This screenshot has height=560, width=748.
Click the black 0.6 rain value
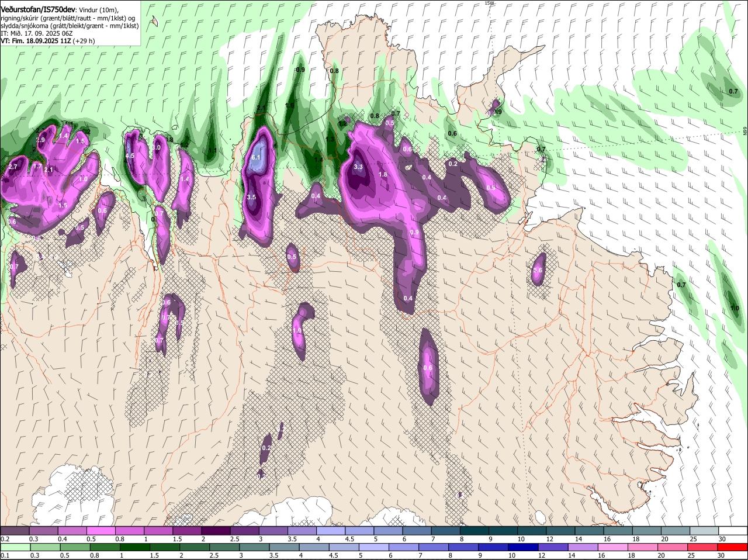point(452,133)
